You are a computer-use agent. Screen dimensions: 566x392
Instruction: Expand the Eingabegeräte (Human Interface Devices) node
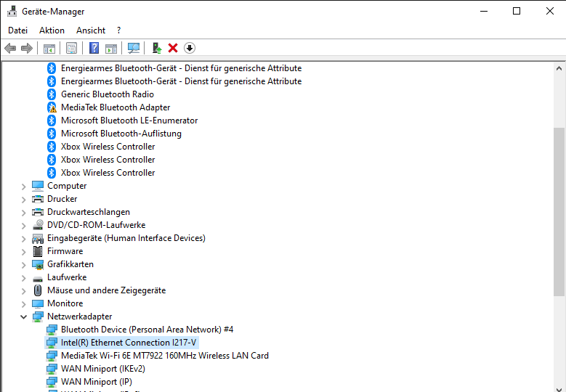pos(23,239)
